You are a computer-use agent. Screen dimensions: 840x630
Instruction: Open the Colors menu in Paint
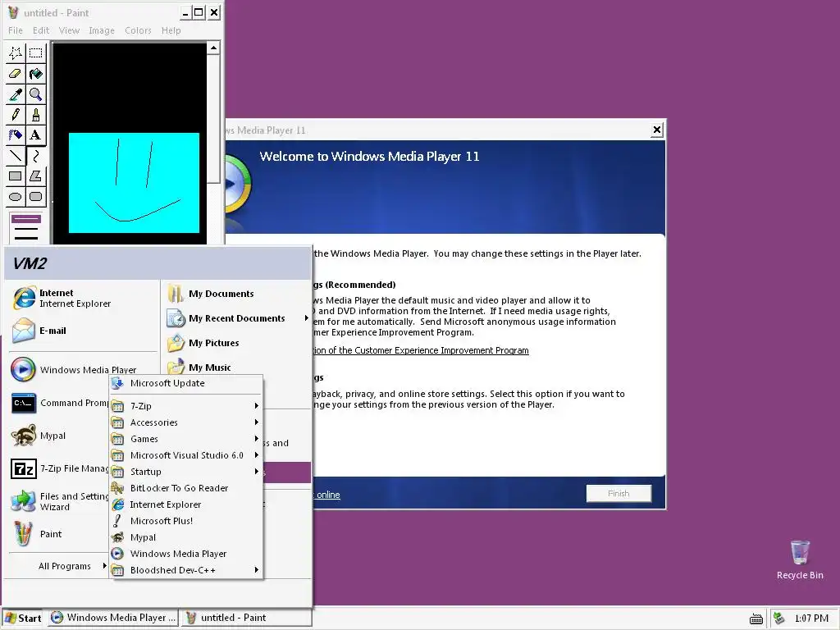coord(138,30)
